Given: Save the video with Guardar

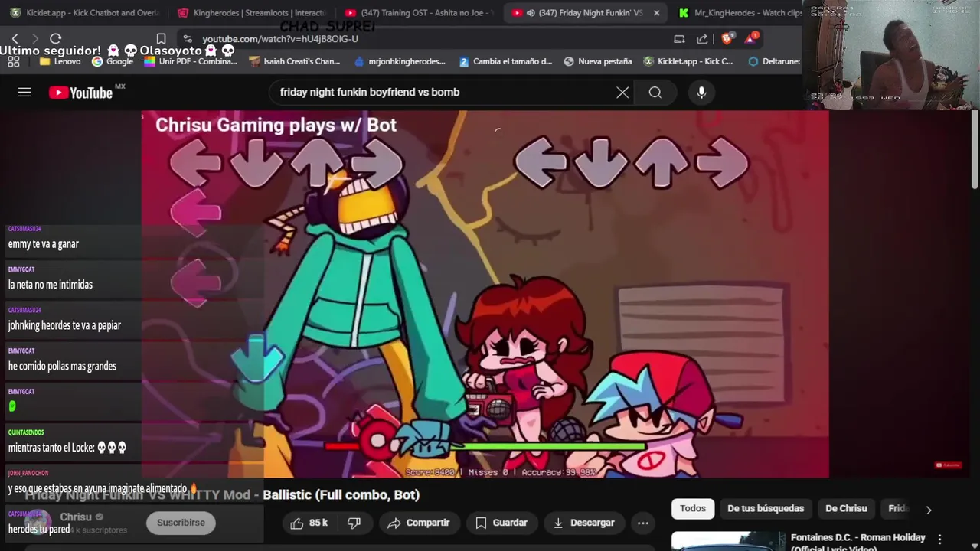Looking at the screenshot, I should [x=501, y=523].
